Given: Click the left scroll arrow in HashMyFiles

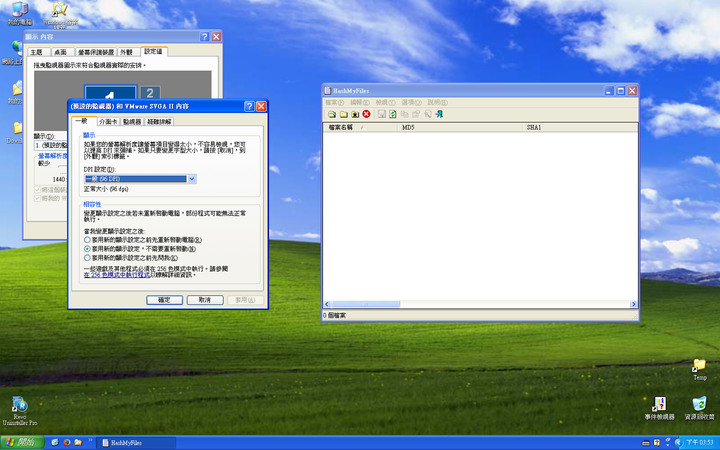Looking at the screenshot, I should pyautogui.click(x=327, y=304).
